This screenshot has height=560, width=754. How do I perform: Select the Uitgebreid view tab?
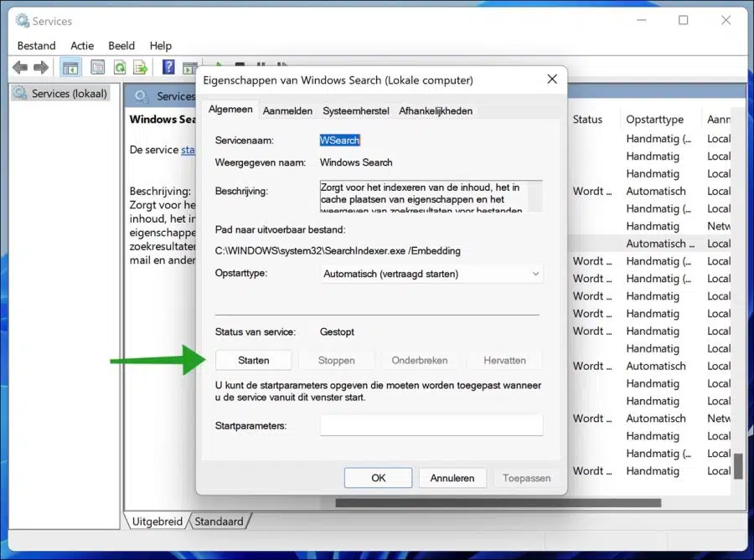pyautogui.click(x=157, y=521)
